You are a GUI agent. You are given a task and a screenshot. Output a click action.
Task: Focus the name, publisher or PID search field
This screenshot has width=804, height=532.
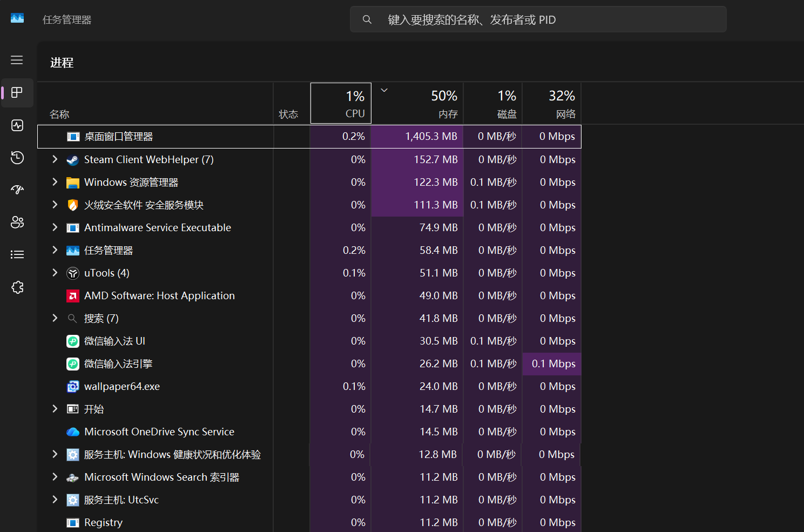pos(538,19)
